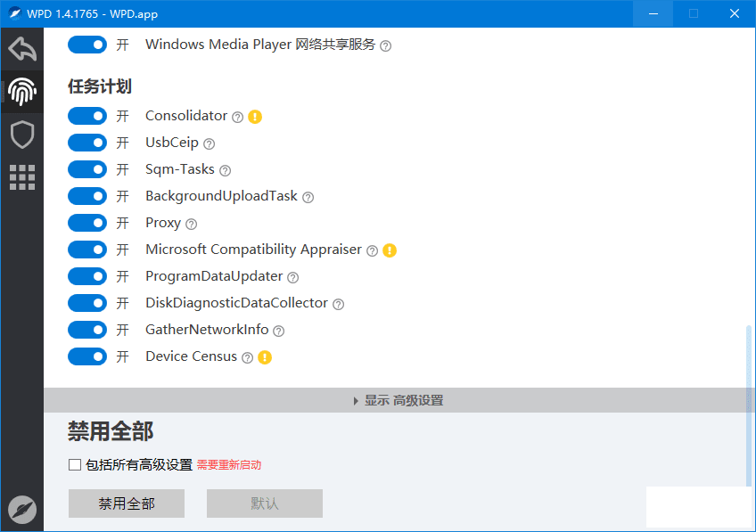Click the DiskDiagnosticDataCollector label text
Screen dimensions: 756x532
coord(237,303)
